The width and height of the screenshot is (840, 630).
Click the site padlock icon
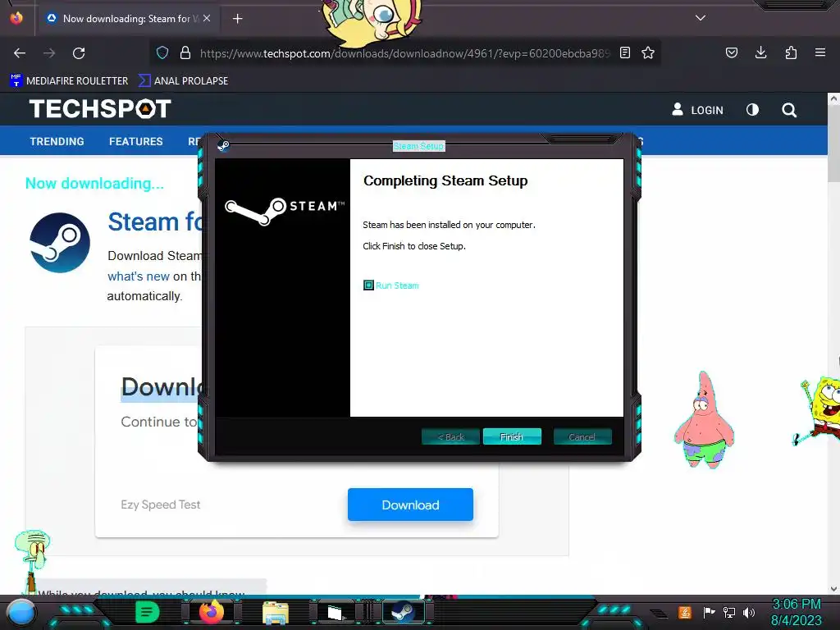coord(185,52)
